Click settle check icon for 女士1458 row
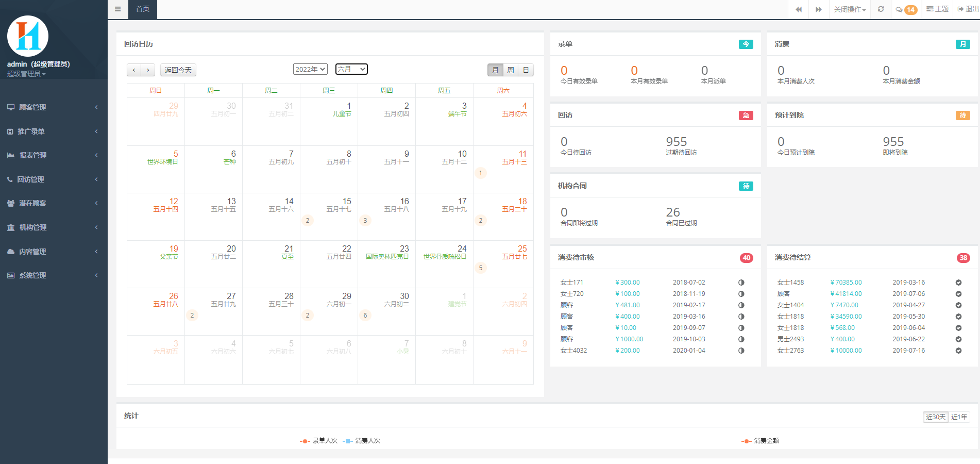 pos(958,283)
